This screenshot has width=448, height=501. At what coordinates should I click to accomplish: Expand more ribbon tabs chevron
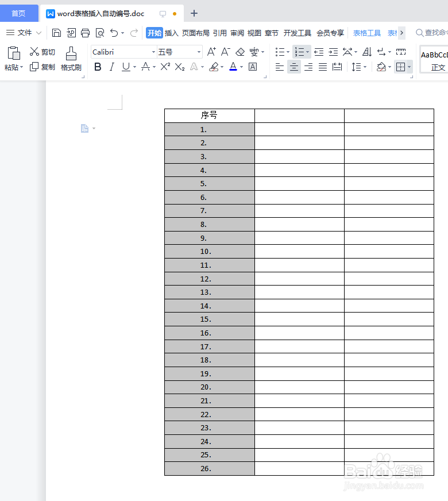pyautogui.click(x=401, y=33)
